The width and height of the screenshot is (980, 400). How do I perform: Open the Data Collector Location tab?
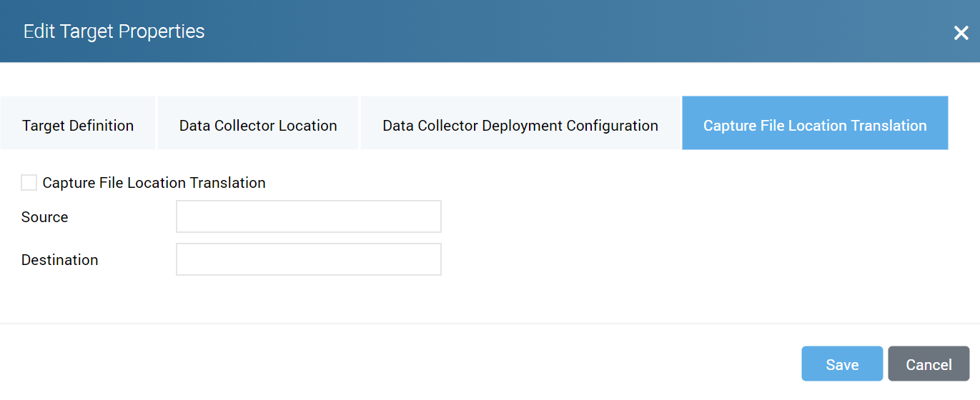click(258, 126)
